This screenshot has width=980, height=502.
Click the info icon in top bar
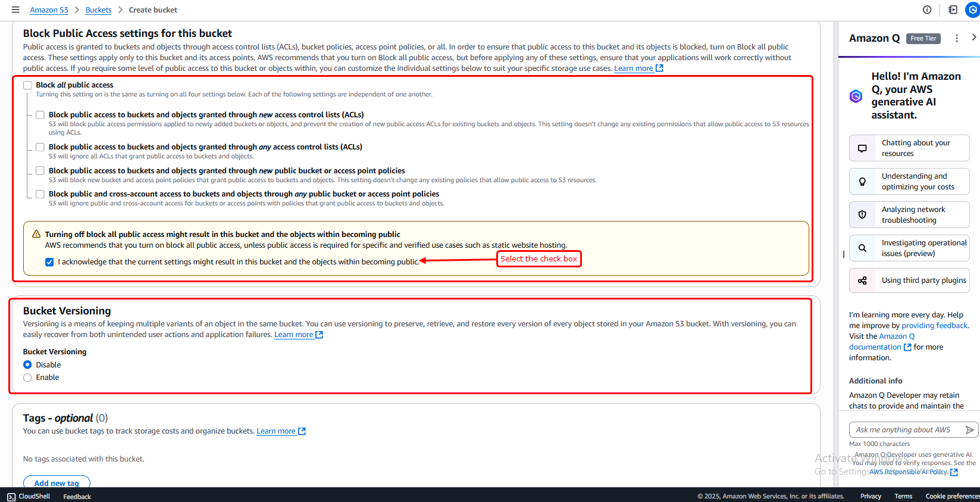coord(926,10)
